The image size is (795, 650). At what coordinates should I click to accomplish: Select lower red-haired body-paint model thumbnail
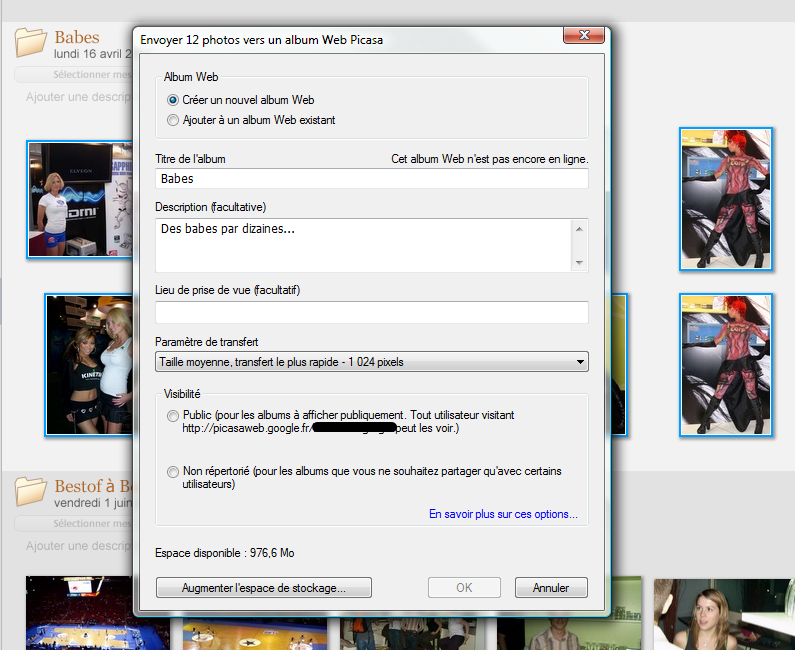point(726,365)
